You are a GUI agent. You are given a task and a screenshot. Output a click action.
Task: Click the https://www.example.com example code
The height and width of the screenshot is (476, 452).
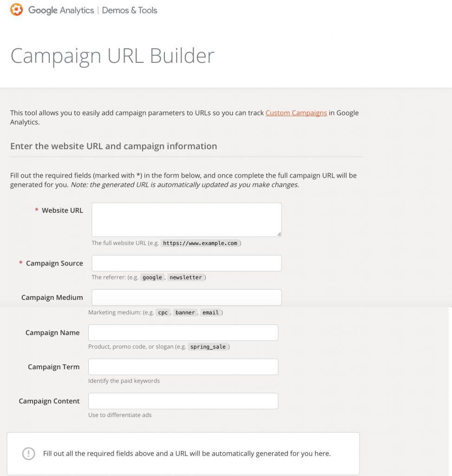point(200,243)
